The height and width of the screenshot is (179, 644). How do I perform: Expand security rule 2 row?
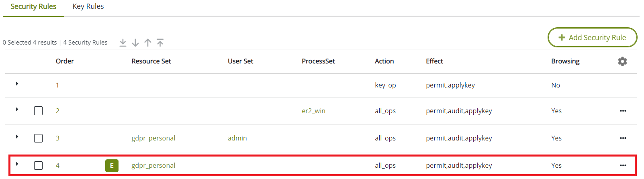[17, 109]
